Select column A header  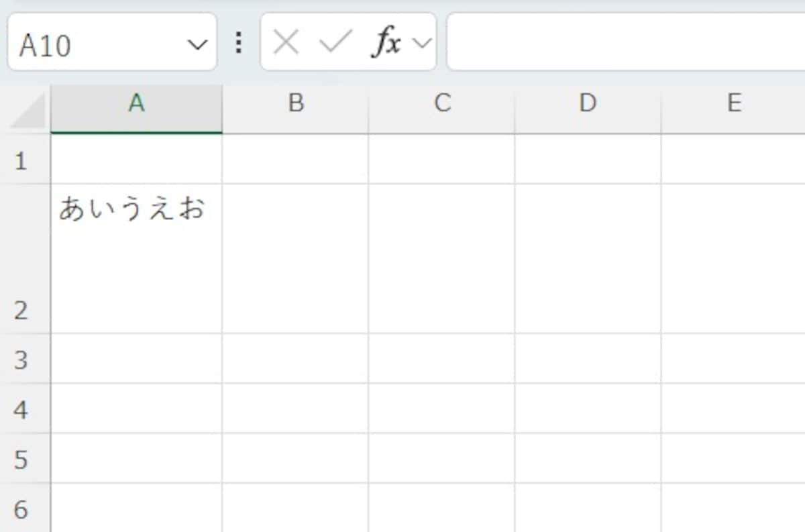(136, 103)
